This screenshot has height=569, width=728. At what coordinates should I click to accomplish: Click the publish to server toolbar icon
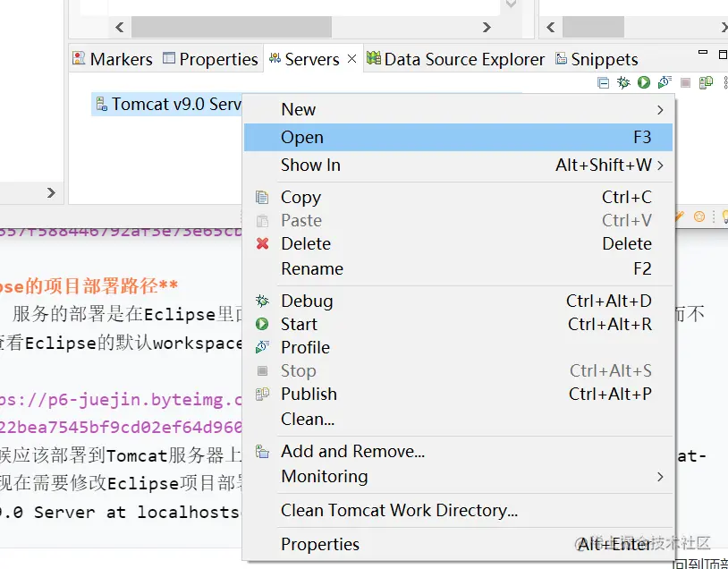706,82
